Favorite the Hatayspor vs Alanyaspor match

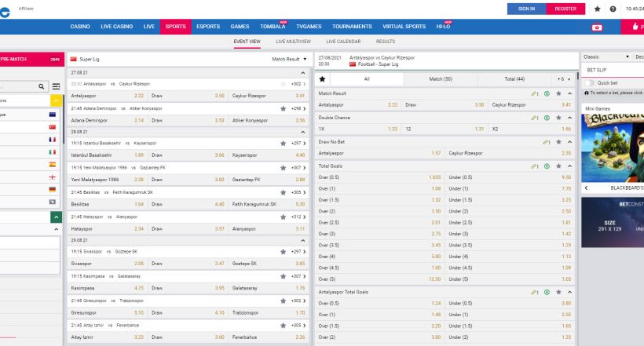tap(283, 217)
